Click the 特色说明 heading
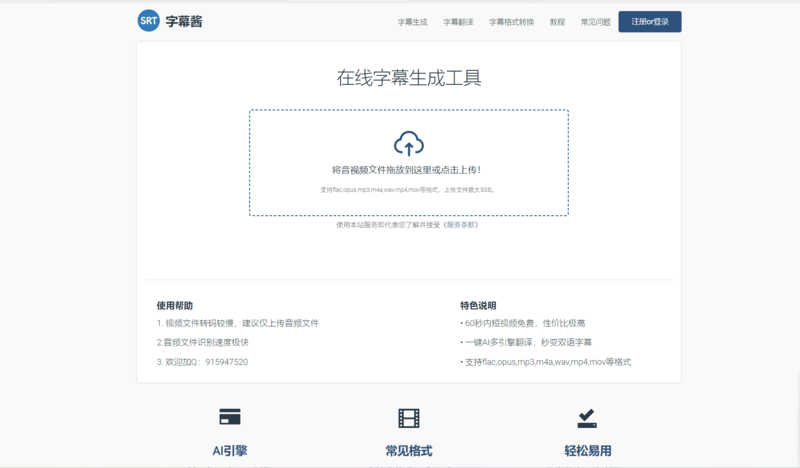The width and height of the screenshot is (800, 468). click(x=478, y=305)
